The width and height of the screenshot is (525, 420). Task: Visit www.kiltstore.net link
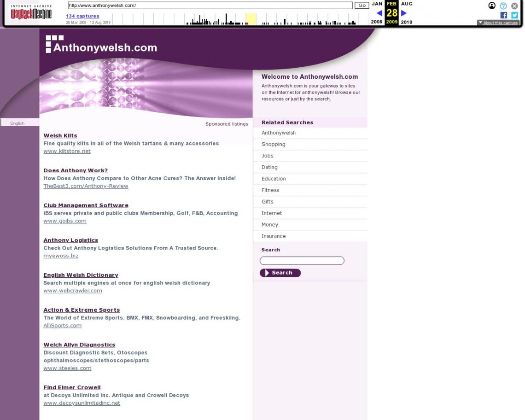[x=67, y=151]
